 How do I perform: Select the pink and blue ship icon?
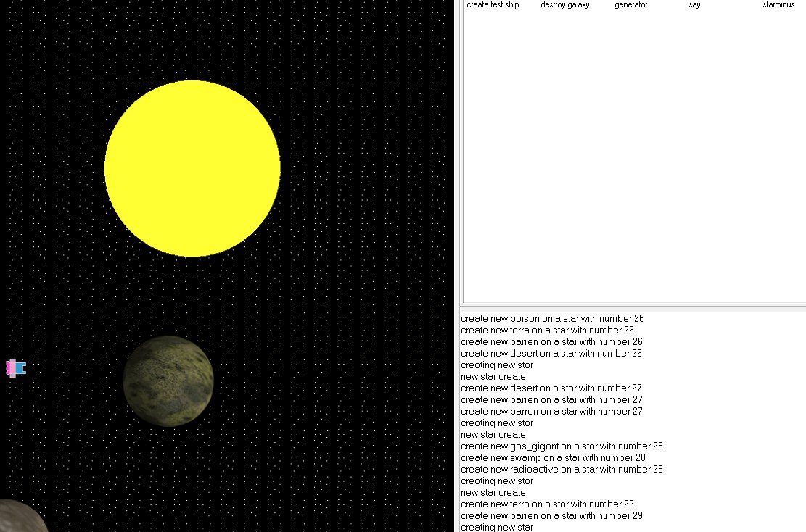click(16, 368)
